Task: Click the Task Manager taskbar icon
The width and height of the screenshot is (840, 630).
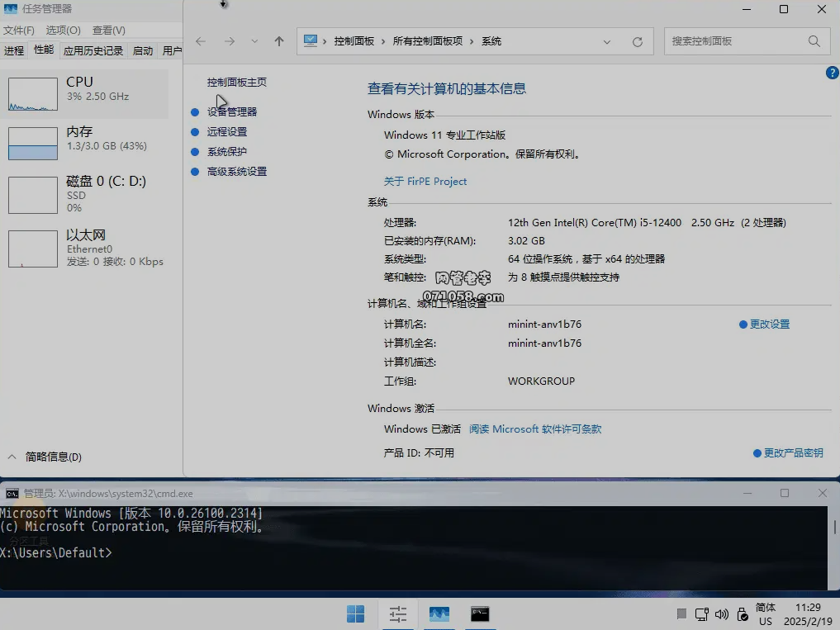Action: (439, 613)
